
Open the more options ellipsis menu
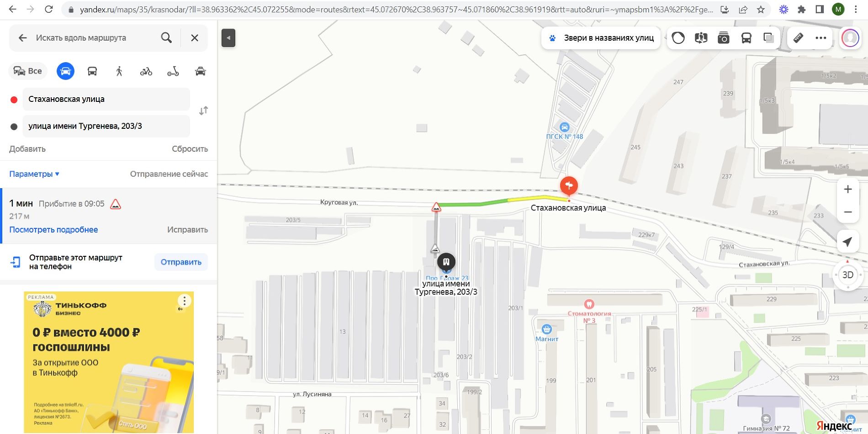pyautogui.click(x=820, y=38)
